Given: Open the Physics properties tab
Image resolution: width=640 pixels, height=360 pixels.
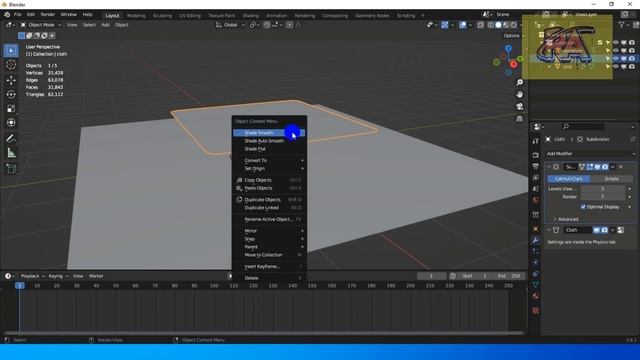Looking at the screenshot, I should point(536,262).
